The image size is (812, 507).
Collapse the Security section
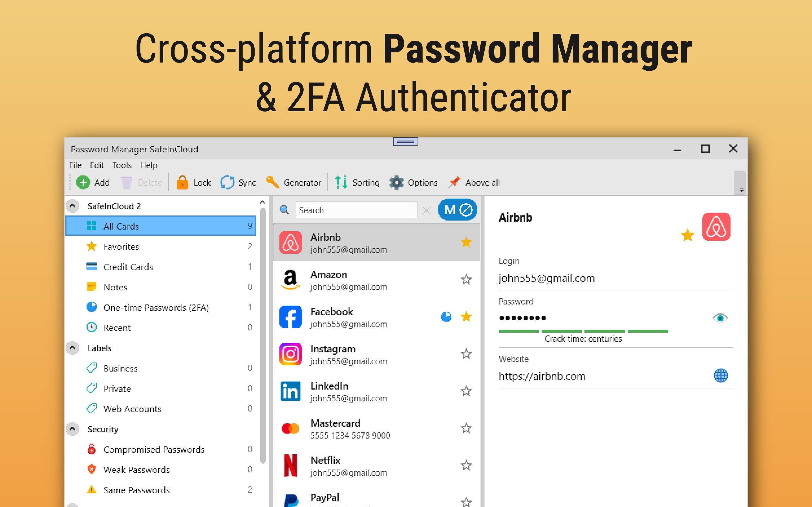72,429
